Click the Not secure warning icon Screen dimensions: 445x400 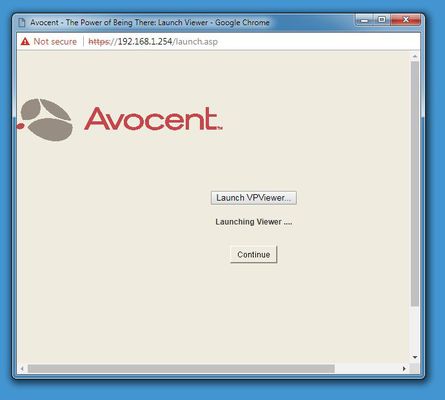25,42
